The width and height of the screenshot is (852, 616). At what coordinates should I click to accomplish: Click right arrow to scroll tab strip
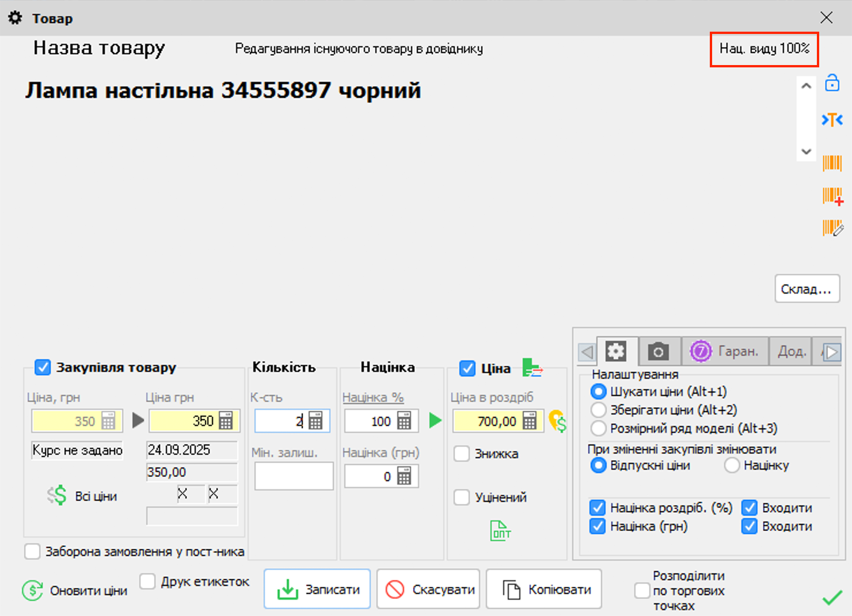pyautogui.click(x=832, y=351)
